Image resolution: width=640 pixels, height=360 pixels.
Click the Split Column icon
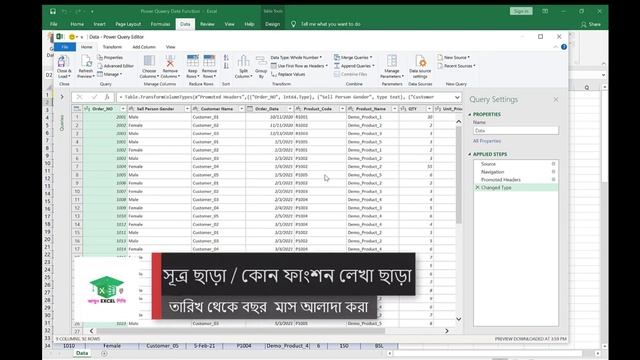point(243,61)
